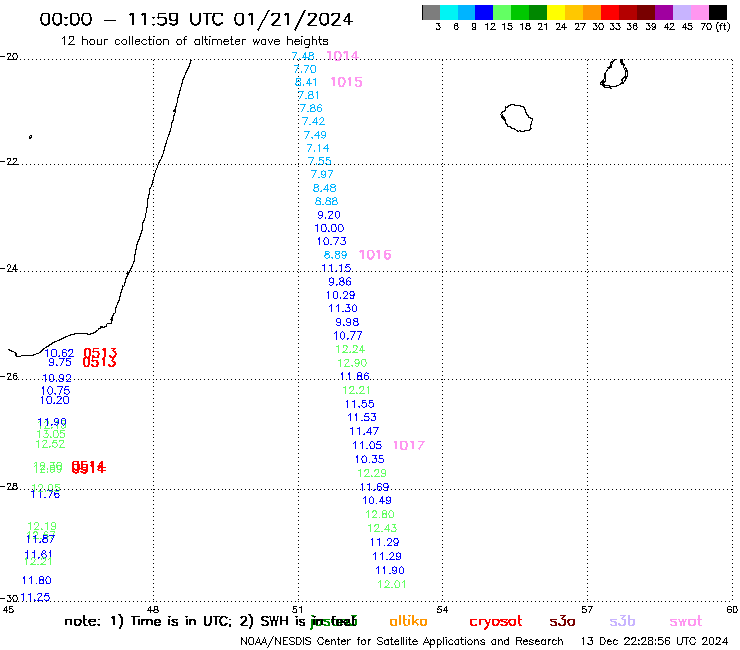Click the wave height value 9.86
Image resolution: width=740 pixels, height=650 pixels.
[340, 282]
